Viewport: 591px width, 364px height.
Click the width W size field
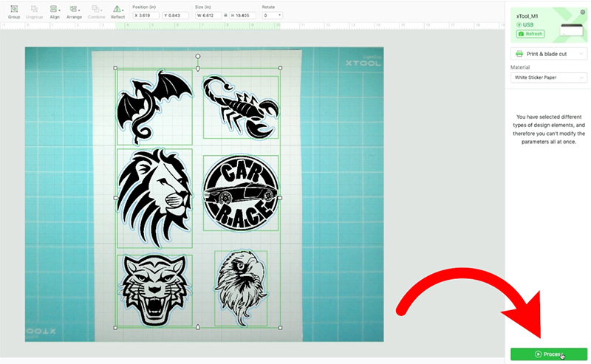click(209, 15)
